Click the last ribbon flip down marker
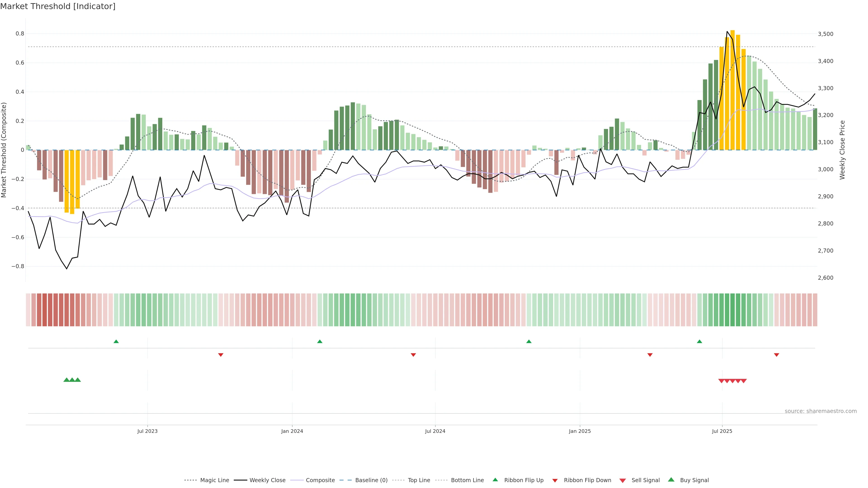Viewport: 868px width, 488px height. tap(777, 355)
